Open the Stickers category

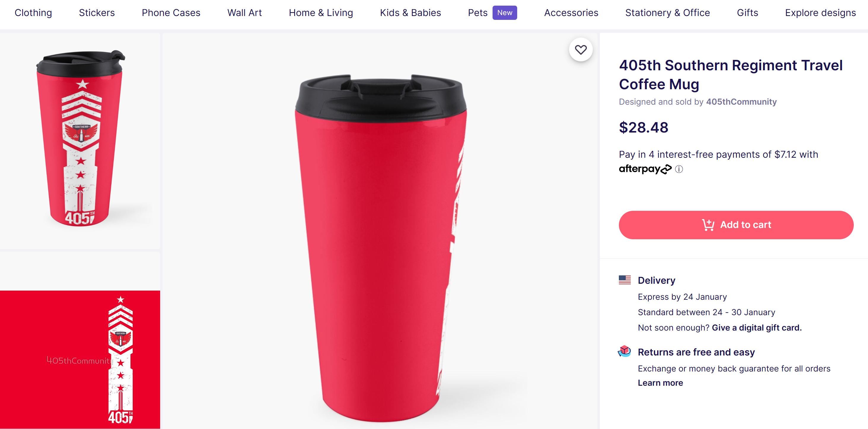[97, 13]
